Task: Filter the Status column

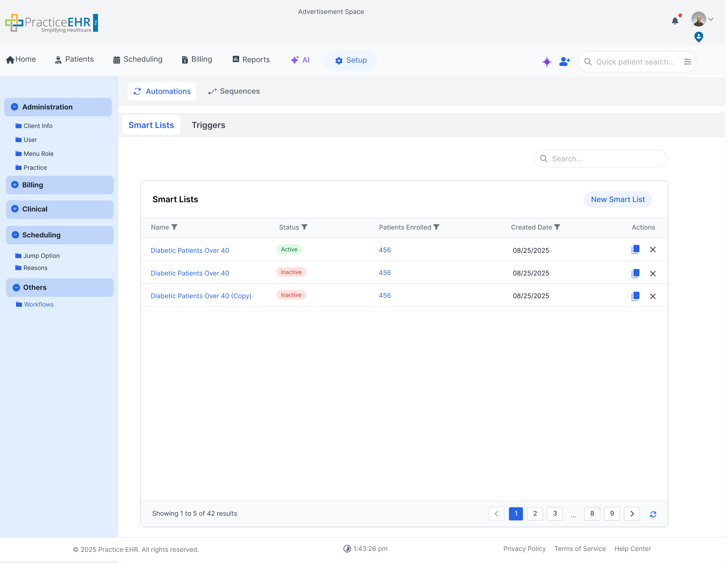Action: tap(304, 227)
